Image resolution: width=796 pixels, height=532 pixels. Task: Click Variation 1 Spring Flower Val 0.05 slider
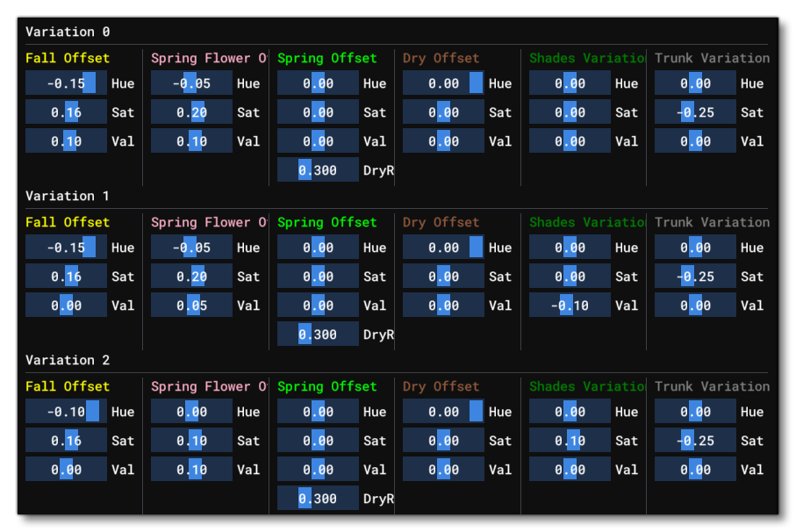(x=191, y=305)
